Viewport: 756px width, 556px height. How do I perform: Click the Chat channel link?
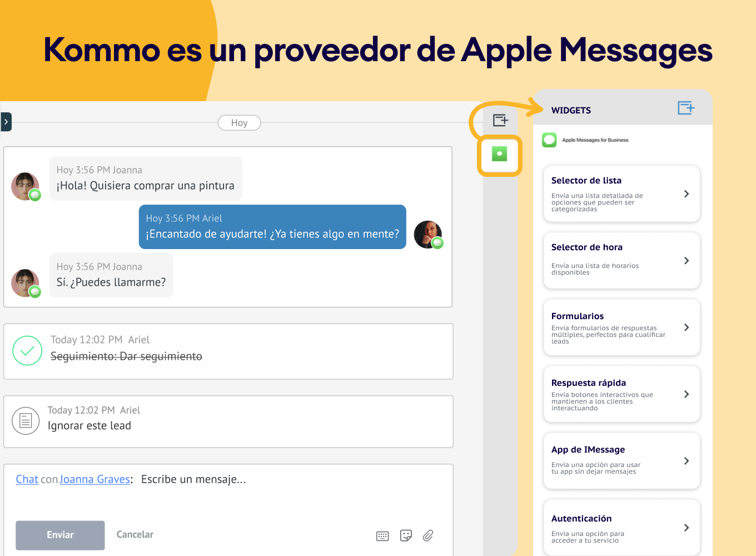pyautogui.click(x=27, y=479)
